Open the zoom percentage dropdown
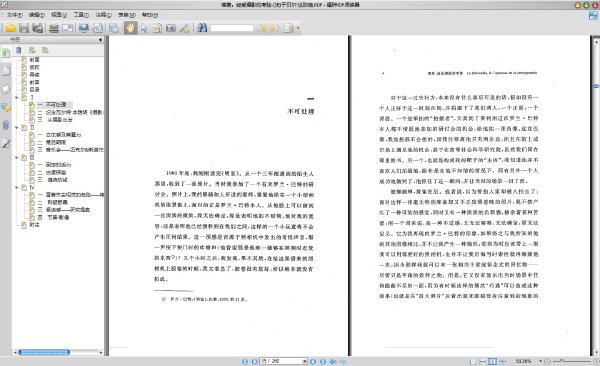 (x=540, y=361)
